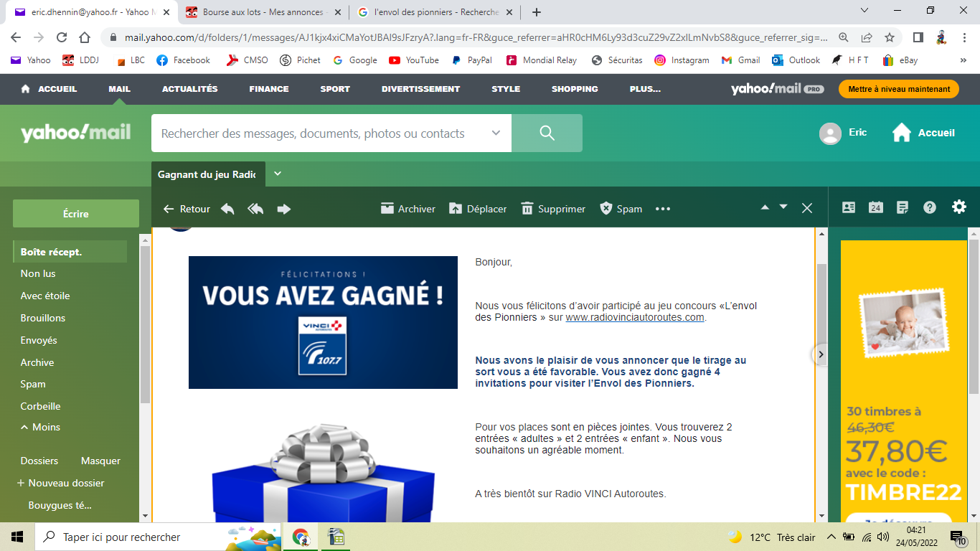Reply to all with double arrow icon
The height and width of the screenshot is (551, 980).
[255, 209]
